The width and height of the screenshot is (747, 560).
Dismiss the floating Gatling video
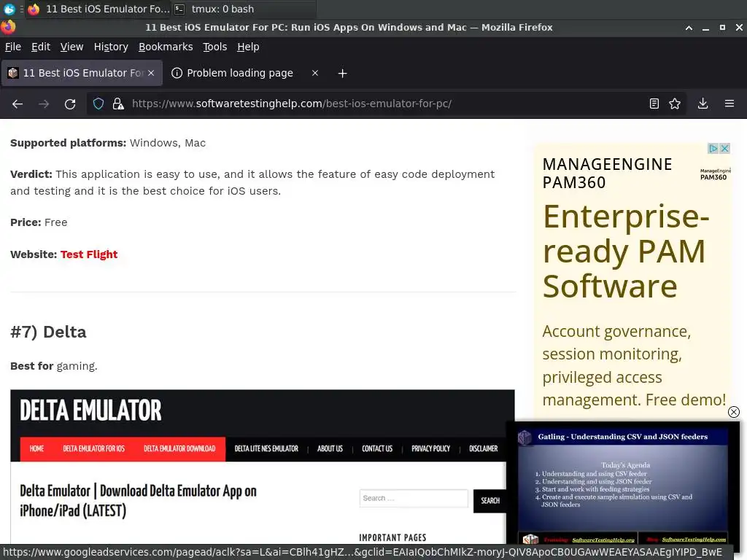tap(734, 412)
